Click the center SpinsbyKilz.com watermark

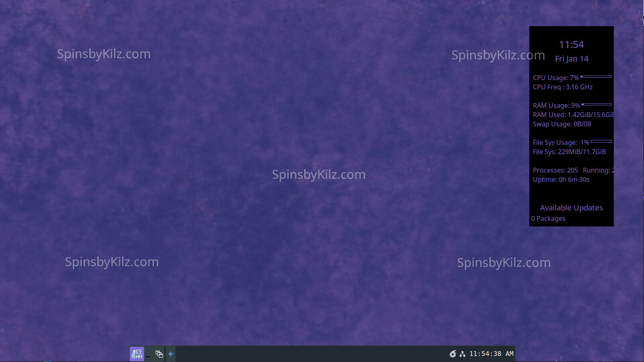pyautogui.click(x=318, y=175)
